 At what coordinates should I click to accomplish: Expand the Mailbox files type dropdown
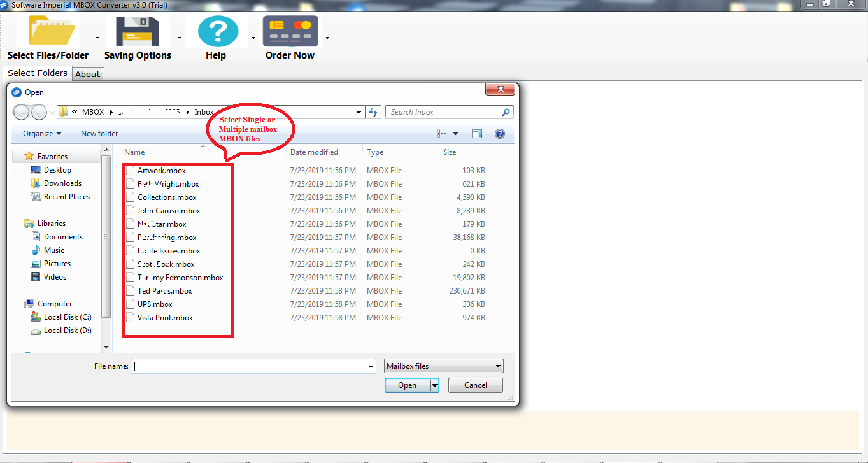pos(498,366)
